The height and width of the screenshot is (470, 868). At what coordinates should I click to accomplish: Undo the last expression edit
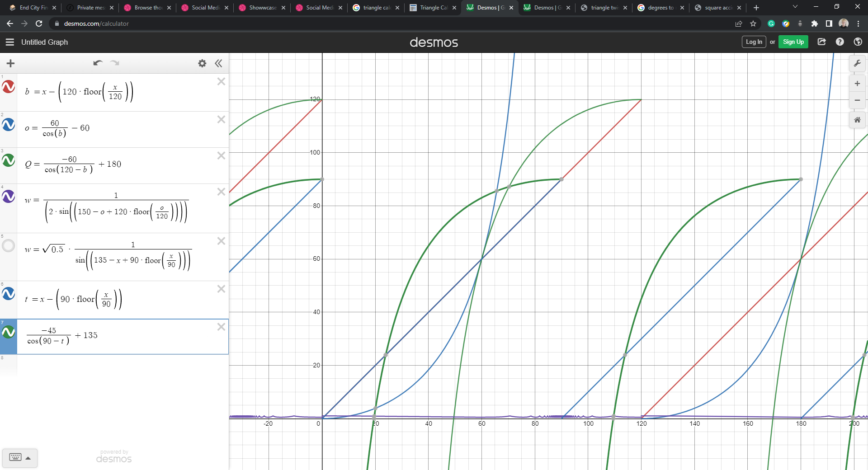point(98,63)
